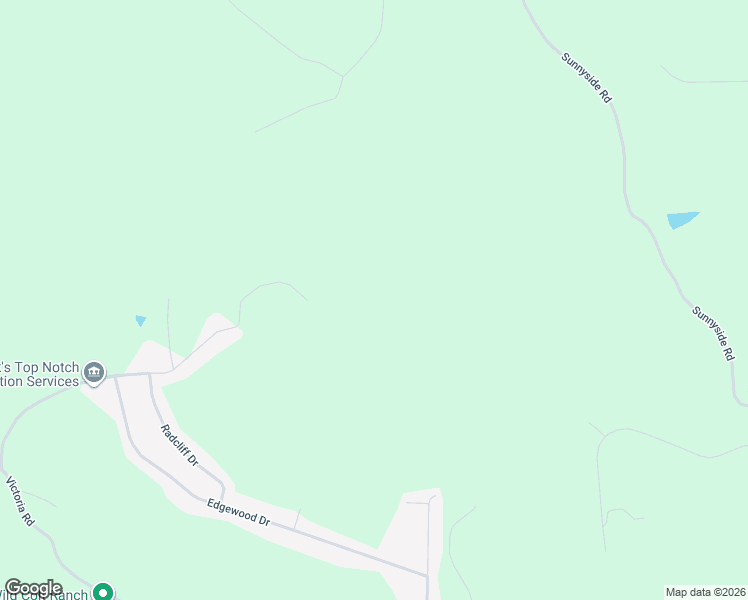Open the Wild Colt Ranch text label
Screen dimensions: 748x600
coord(45,594)
